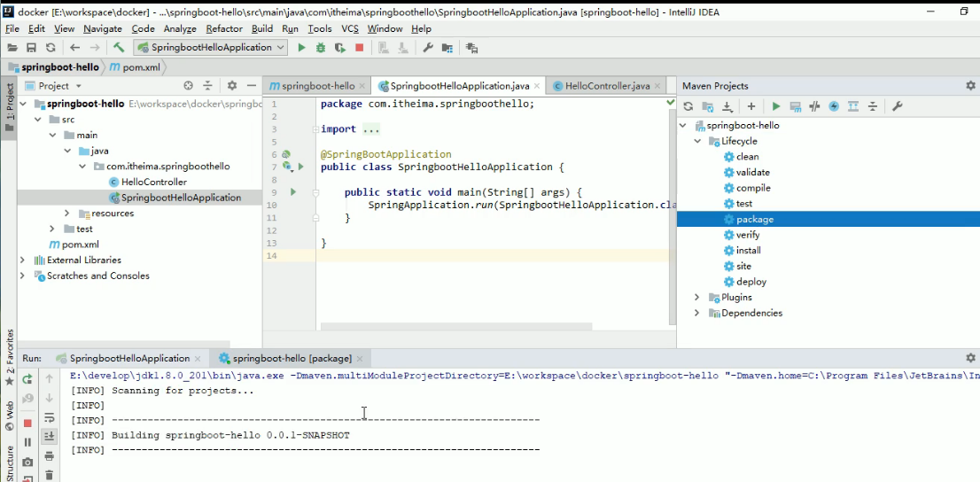Click Collapse All icon in Maven toolbar

tap(873, 106)
